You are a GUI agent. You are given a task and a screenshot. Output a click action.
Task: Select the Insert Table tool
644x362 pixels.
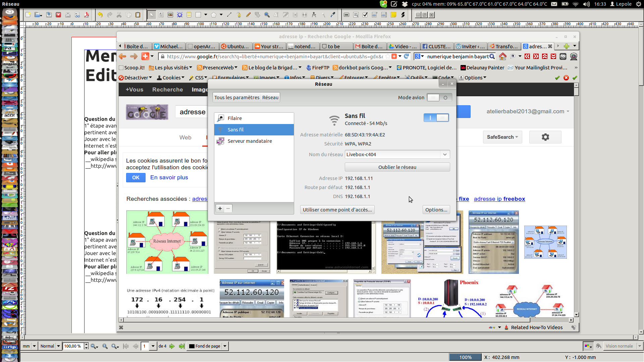pos(189,15)
